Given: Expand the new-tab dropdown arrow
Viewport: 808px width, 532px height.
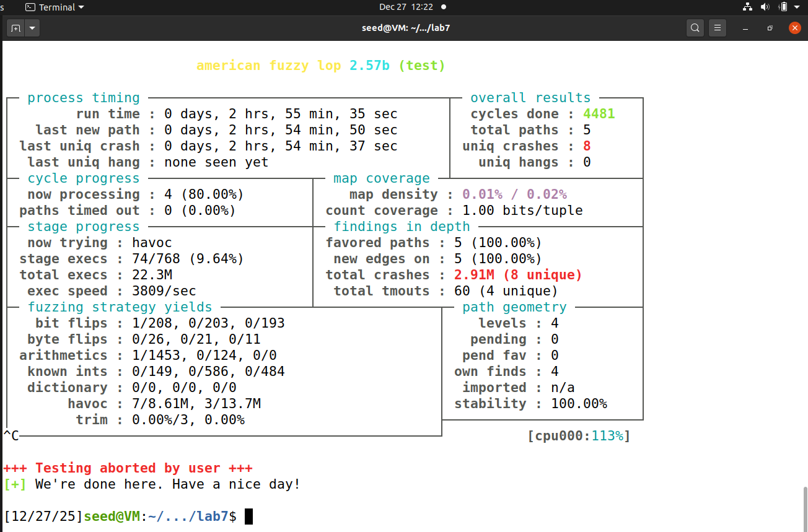Looking at the screenshot, I should (x=32, y=28).
